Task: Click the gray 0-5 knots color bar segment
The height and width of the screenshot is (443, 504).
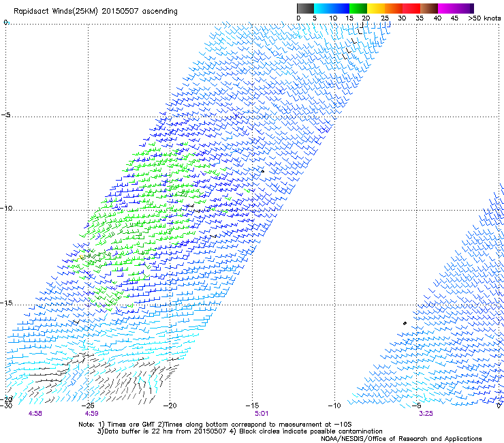Action: [305, 8]
